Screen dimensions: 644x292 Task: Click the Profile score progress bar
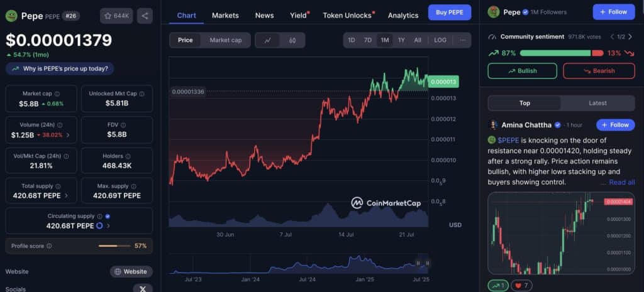click(x=114, y=246)
